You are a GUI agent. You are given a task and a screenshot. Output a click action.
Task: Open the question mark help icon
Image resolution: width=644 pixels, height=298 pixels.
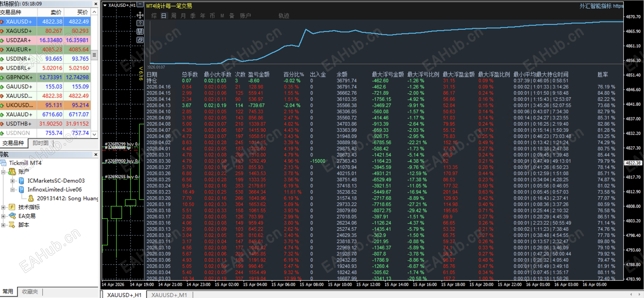(x=140, y=23)
